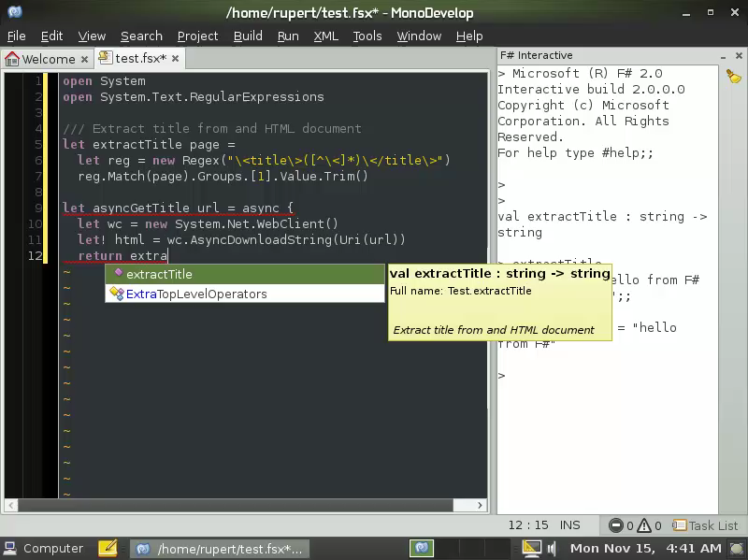Click the "let extractTitle page =" code line
The width and height of the screenshot is (748, 560).
point(149,145)
